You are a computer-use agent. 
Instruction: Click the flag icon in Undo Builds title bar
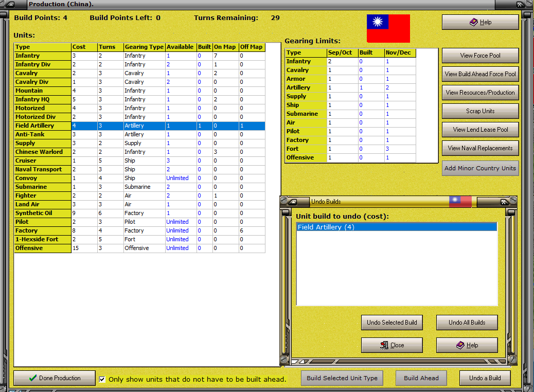[460, 202]
